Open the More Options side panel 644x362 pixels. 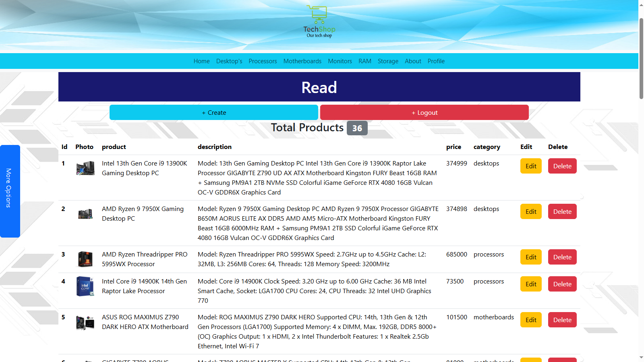click(x=10, y=191)
